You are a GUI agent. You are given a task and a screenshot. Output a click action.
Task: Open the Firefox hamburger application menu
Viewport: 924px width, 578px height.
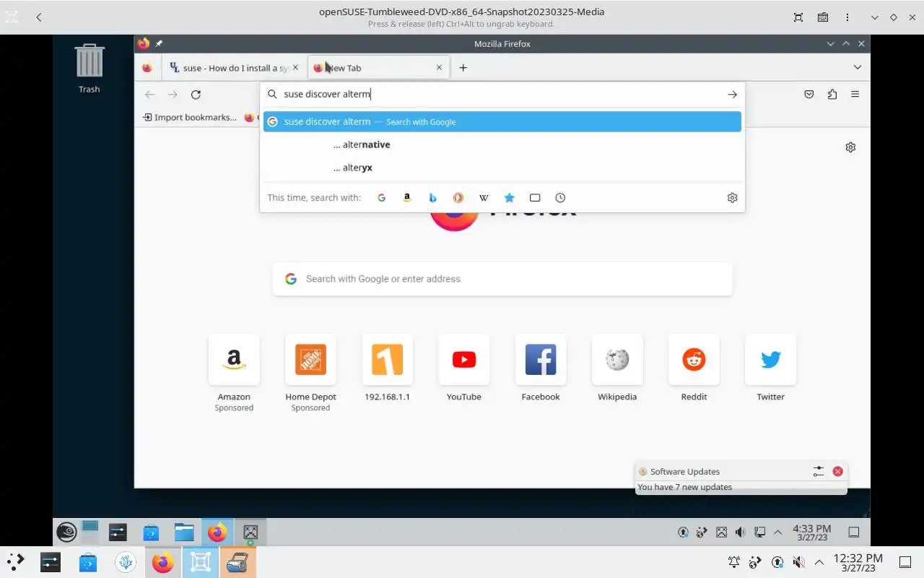pyautogui.click(x=855, y=95)
